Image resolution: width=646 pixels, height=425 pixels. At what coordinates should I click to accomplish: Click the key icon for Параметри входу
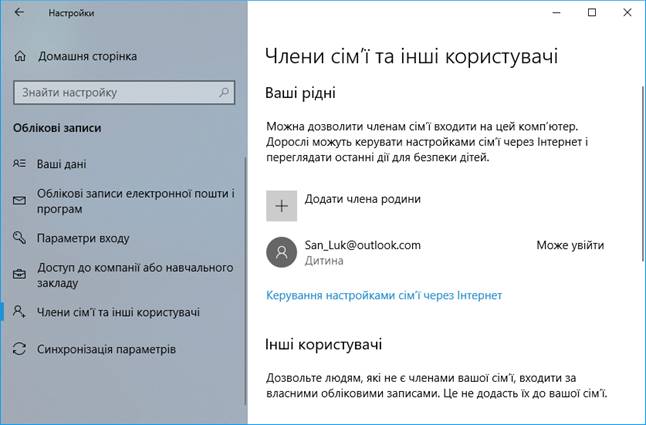[x=19, y=238]
